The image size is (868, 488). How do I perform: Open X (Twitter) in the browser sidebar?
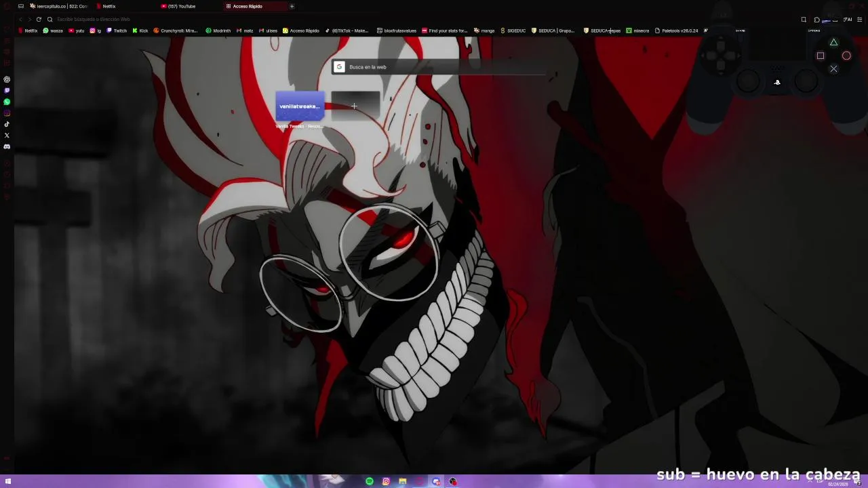[x=7, y=136]
